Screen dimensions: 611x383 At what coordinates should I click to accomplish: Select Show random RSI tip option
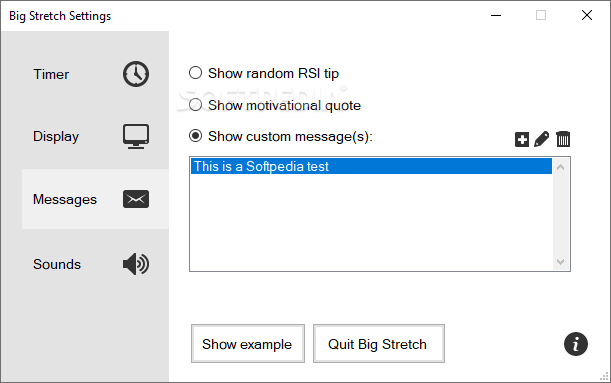(x=264, y=73)
